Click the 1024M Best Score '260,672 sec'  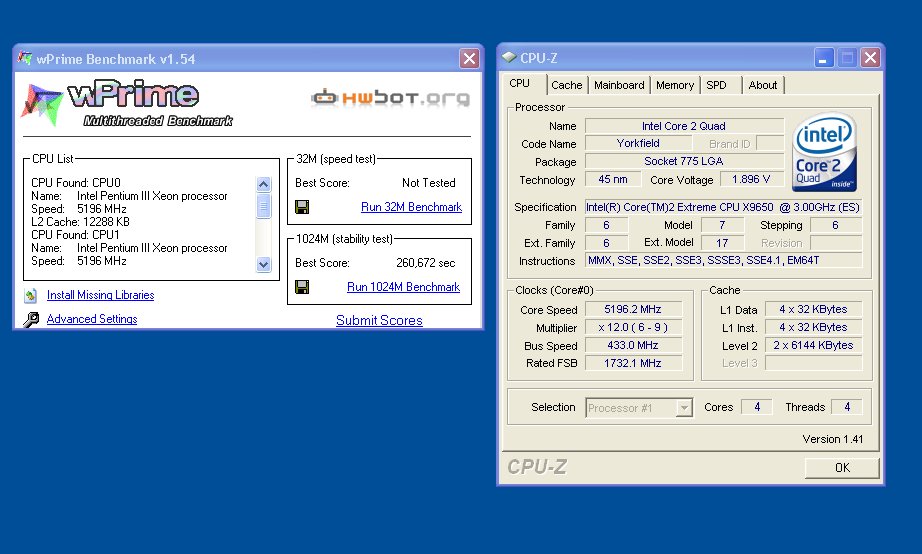[x=426, y=263]
